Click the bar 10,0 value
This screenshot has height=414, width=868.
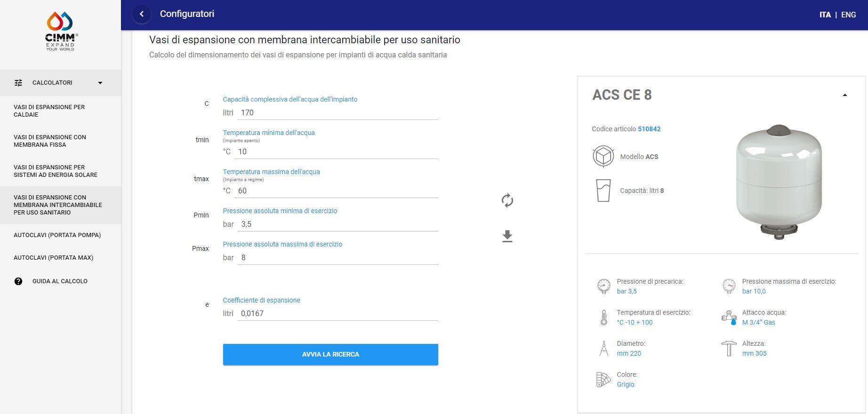click(754, 291)
